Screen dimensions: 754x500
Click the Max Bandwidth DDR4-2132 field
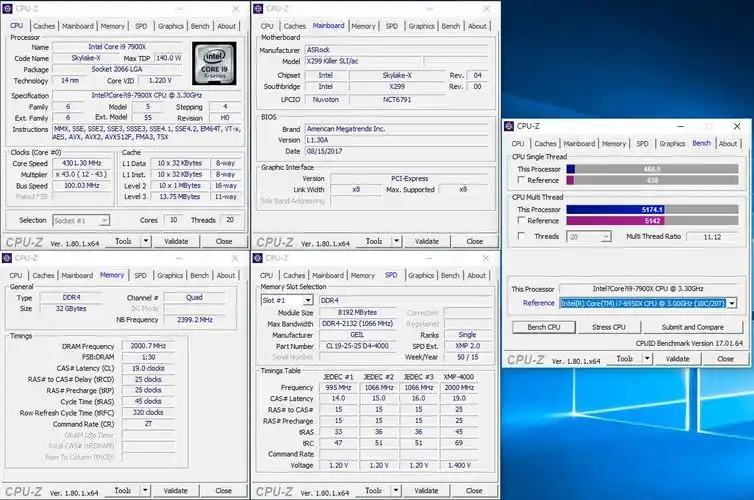[x=357, y=324]
